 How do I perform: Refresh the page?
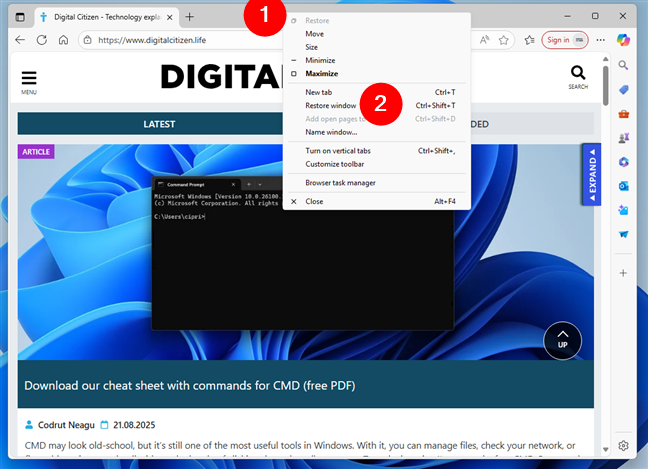[x=42, y=40]
